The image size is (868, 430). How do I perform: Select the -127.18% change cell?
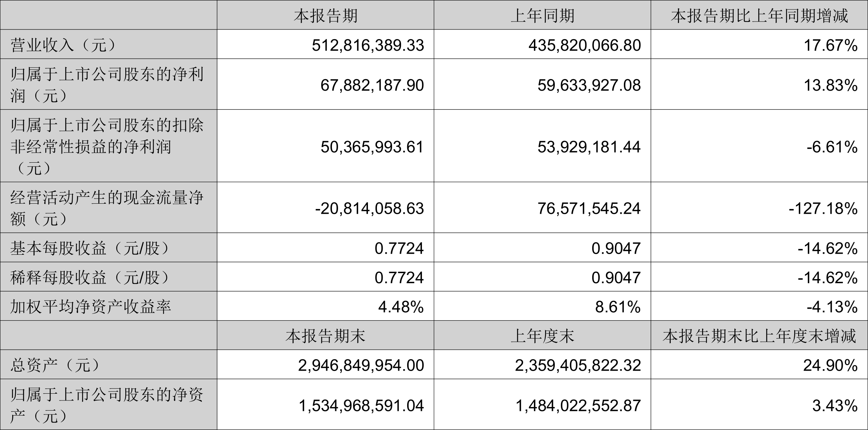click(823, 208)
